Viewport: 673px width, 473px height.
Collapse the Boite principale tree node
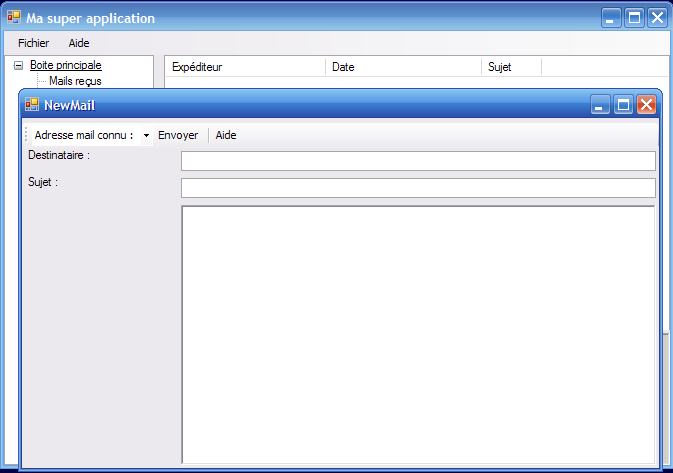click(18, 65)
